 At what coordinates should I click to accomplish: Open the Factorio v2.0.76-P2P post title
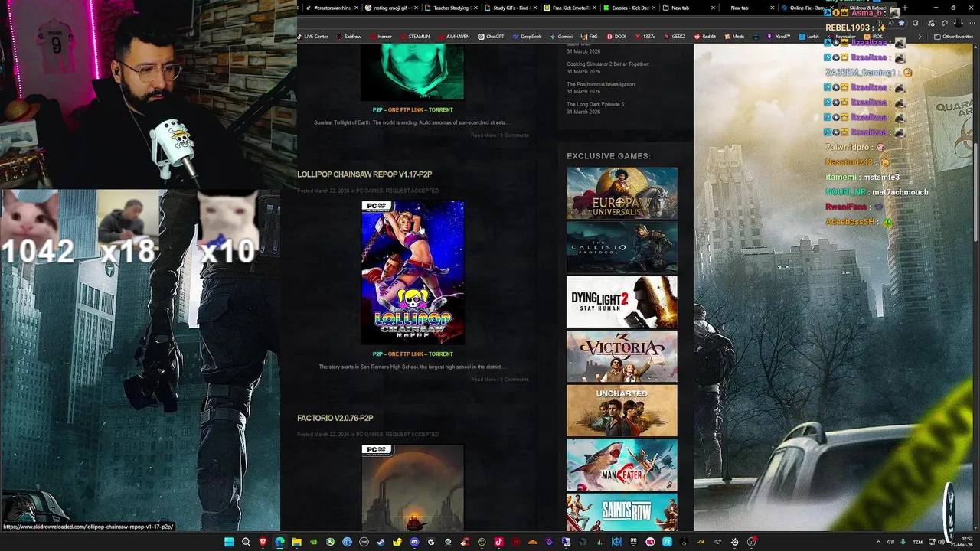pyautogui.click(x=335, y=418)
